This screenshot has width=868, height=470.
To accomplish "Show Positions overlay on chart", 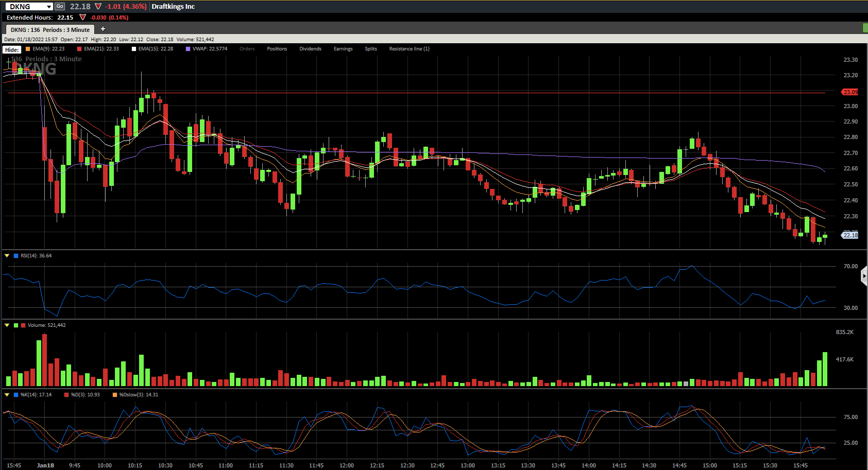I will [x=277, y=49].
